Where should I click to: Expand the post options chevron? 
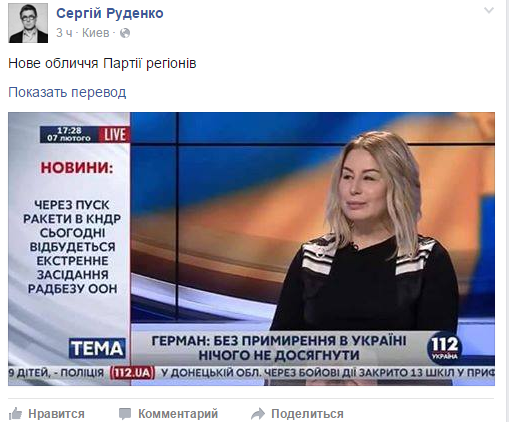tap(489, 11)
